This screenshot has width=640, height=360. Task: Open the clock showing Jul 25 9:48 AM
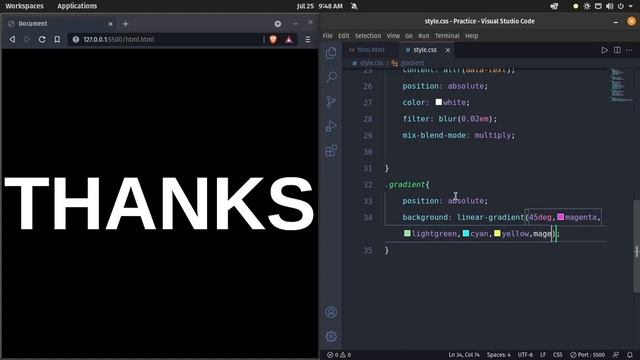tap(320, 6)
